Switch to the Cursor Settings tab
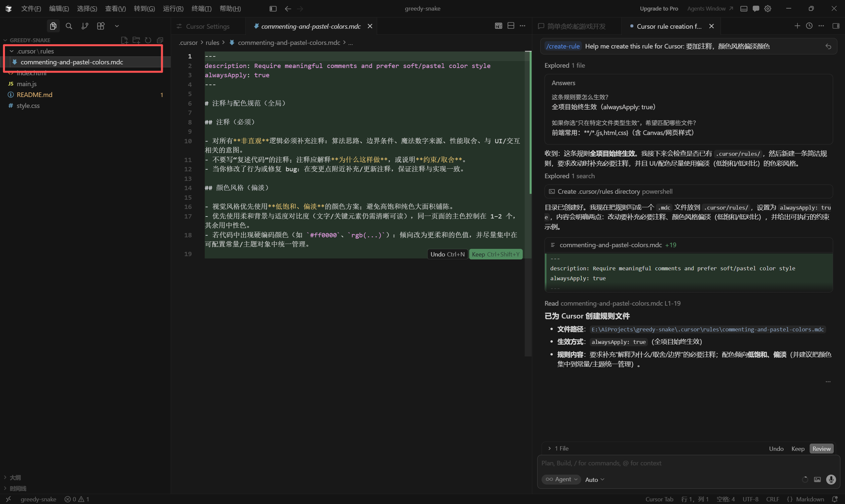This screenshot has height=504, width=845. point(208,26)
